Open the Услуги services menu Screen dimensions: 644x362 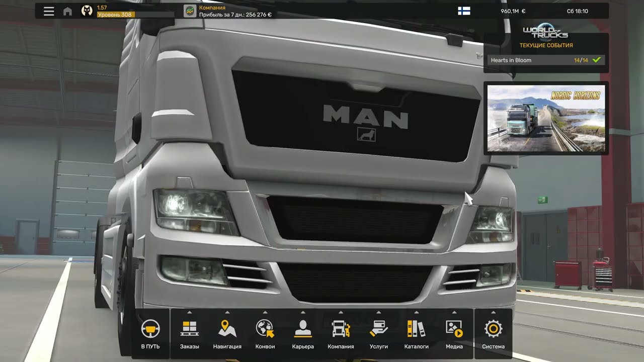[x=378, y=335]
